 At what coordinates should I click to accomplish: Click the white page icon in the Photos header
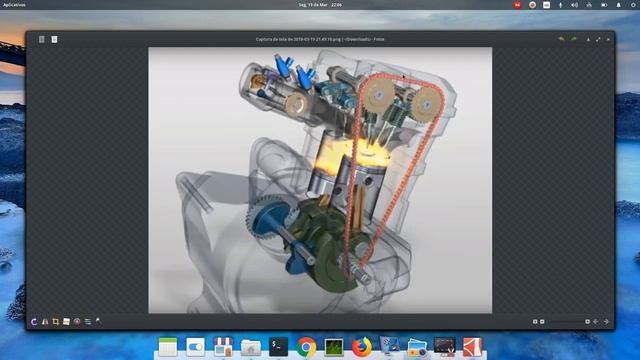click(x=54, y=39)
